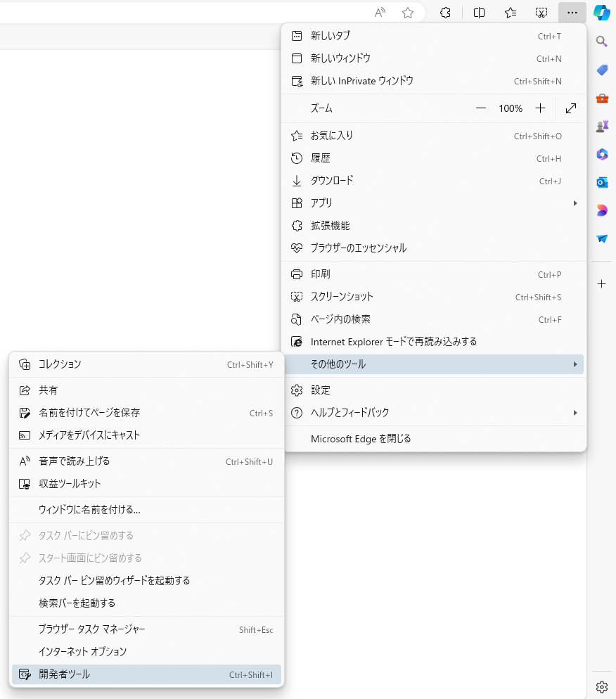This screenshot has width=616, height=699.
Task: Open the Outlook icon in sidebar
Action: coord(602,182)
